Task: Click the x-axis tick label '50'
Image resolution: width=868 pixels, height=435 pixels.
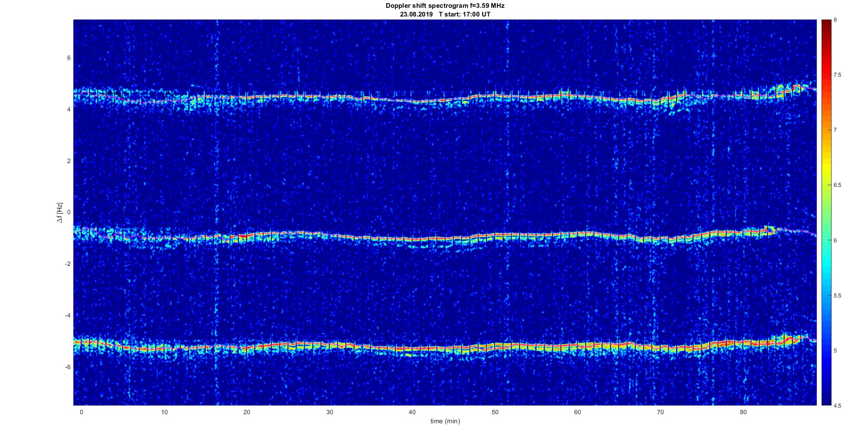Action: [495, 412]
